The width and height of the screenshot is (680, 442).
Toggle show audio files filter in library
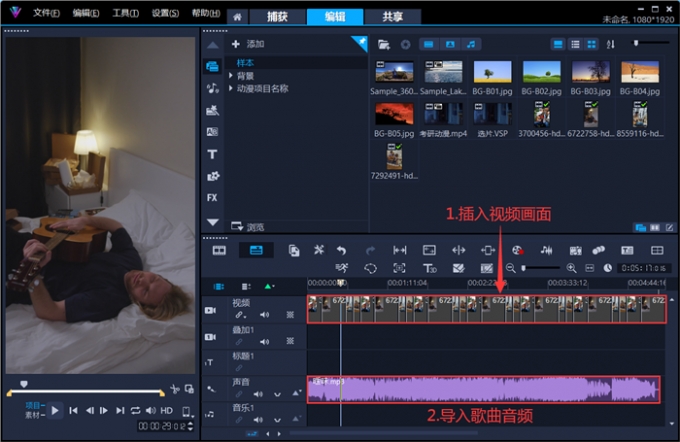pos(471,44)
